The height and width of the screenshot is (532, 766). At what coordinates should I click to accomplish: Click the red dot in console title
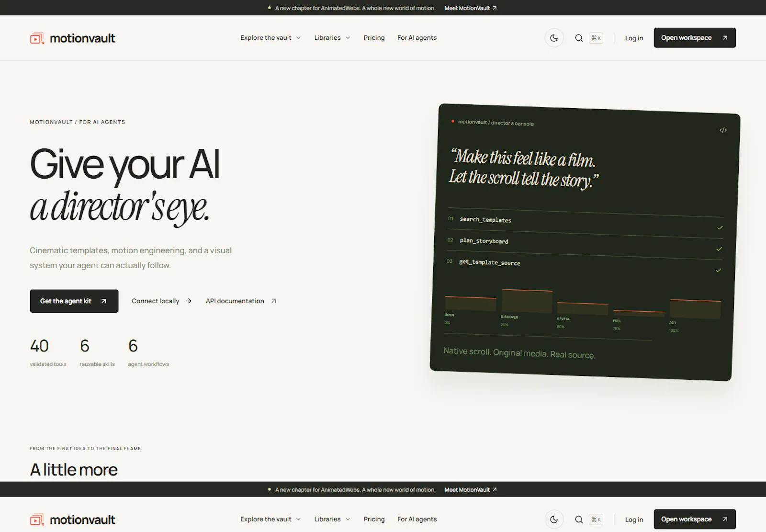point(452,121)
